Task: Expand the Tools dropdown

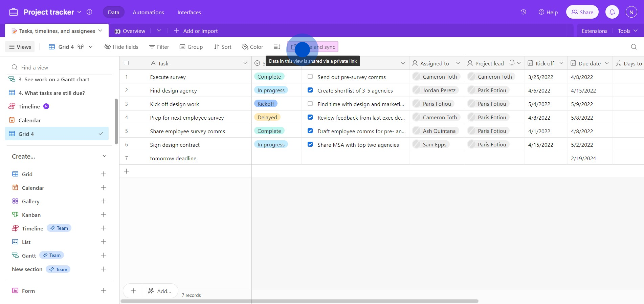Action: (x=627, y=31)
